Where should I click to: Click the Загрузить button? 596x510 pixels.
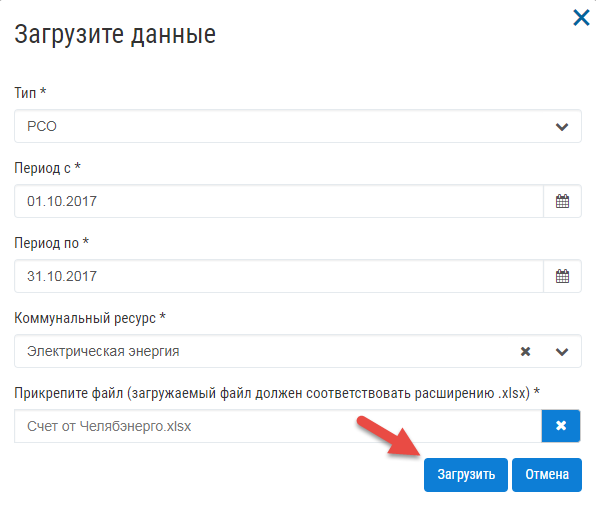[x=466, y=475]
